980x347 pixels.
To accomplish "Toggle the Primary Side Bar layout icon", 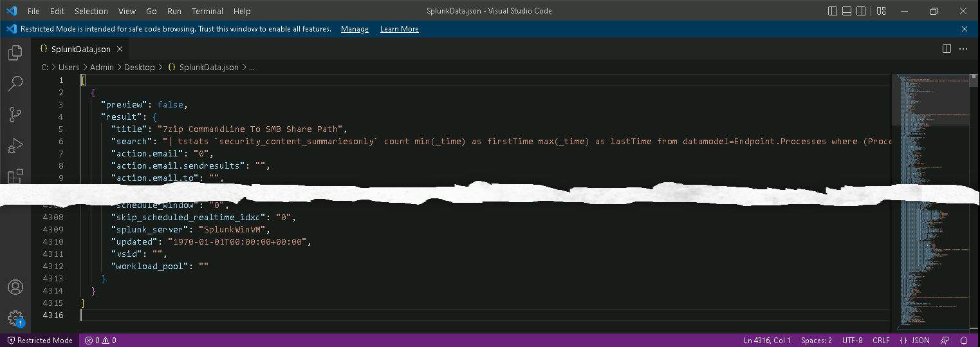I will pos(833,11).
